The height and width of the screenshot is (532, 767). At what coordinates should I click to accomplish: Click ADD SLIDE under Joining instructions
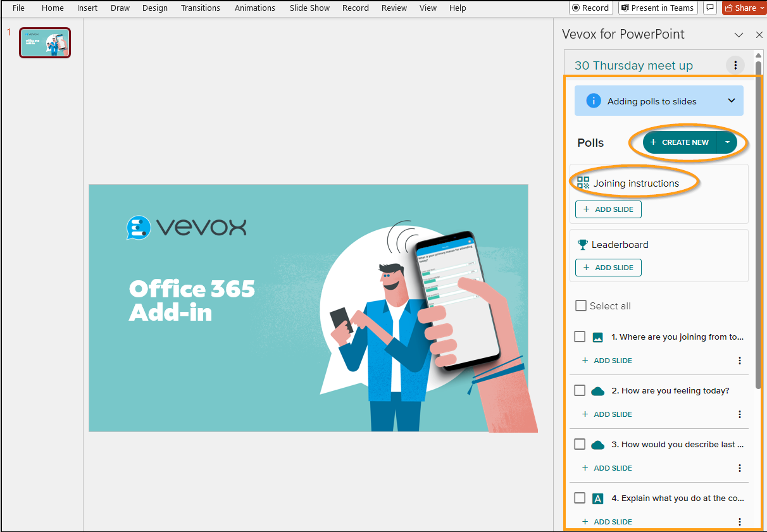pyautogui.click(x=608, y=209)
